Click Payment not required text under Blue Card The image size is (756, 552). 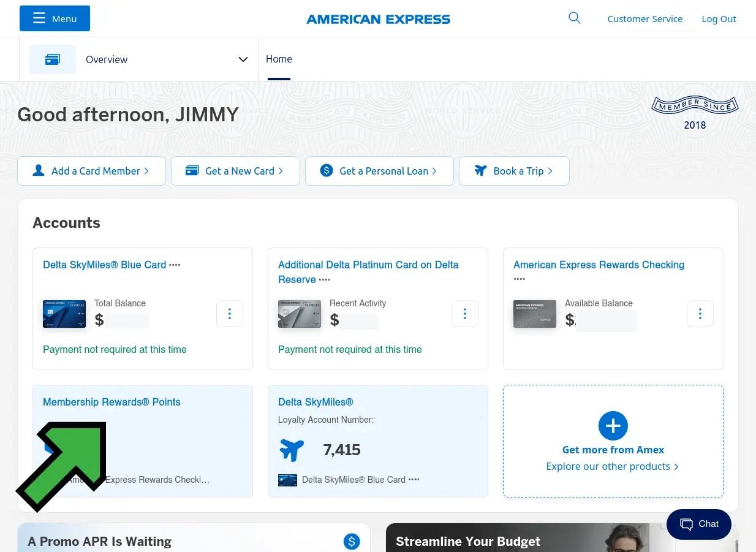coord(115,349)
